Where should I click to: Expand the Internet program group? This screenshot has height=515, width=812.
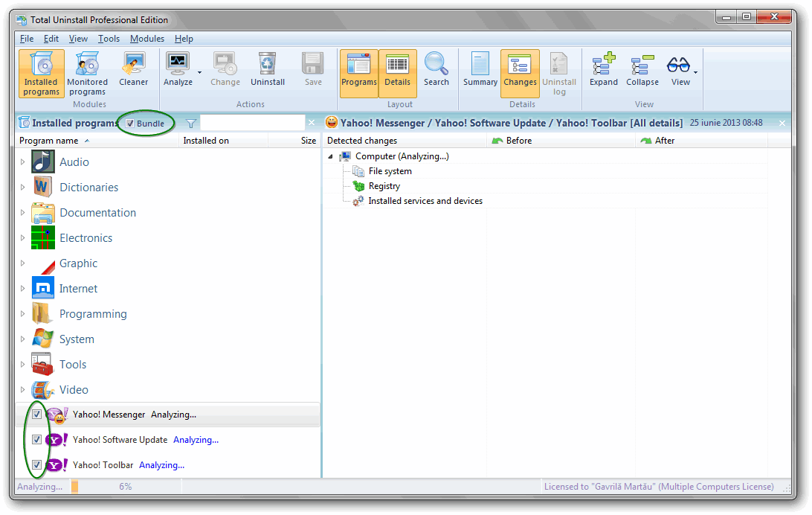point(23,289)
